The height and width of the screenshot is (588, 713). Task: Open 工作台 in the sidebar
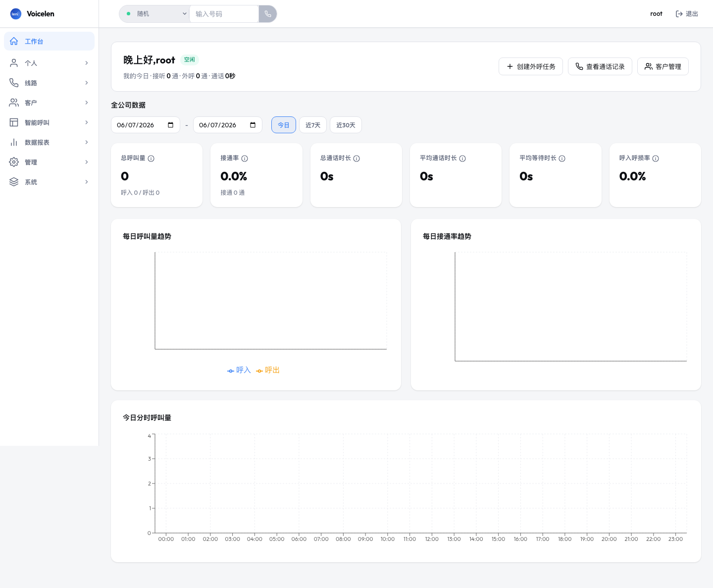point(49,41)
